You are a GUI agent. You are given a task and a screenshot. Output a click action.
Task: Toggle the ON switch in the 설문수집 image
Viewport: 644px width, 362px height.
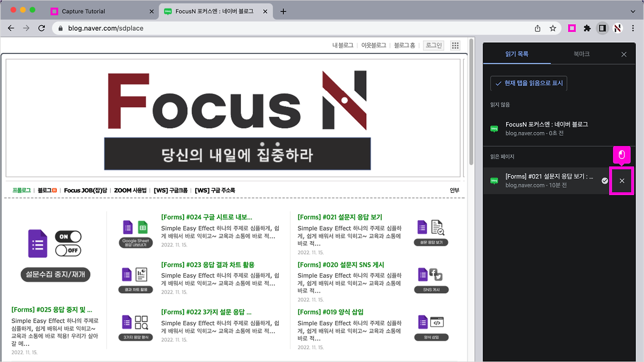pyautogui.click(x=68, y=236)
